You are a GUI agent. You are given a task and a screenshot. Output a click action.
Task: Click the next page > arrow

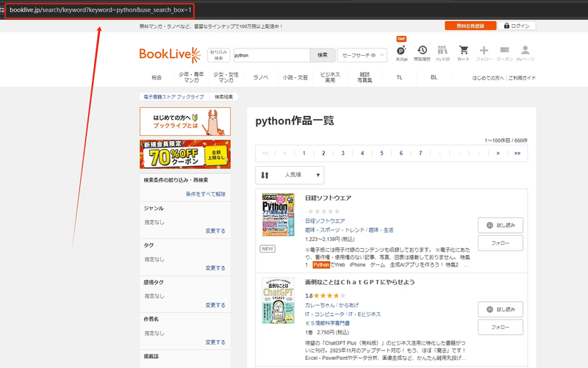coord(498,154)
